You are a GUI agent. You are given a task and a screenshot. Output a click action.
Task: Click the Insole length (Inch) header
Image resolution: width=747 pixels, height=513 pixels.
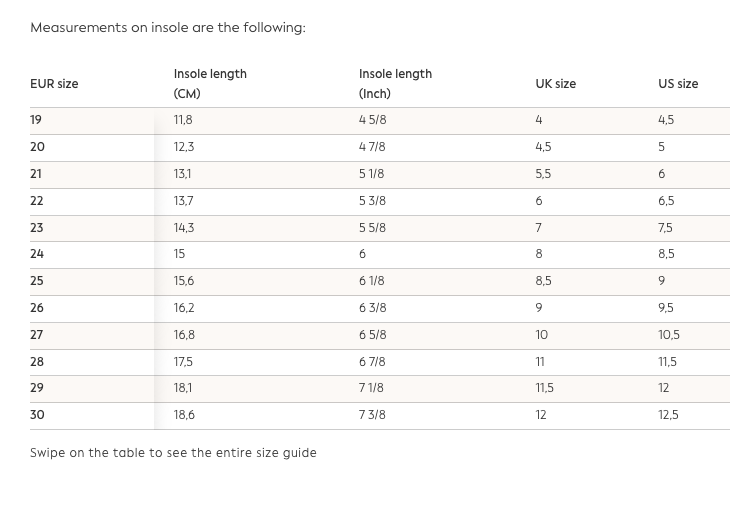(x=395, y=84)
